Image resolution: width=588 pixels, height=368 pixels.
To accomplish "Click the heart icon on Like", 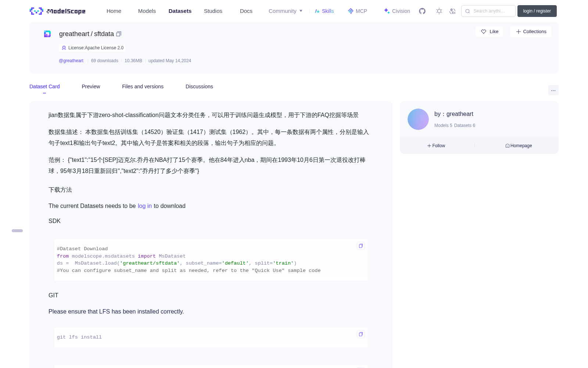I will tap(484, 32).
